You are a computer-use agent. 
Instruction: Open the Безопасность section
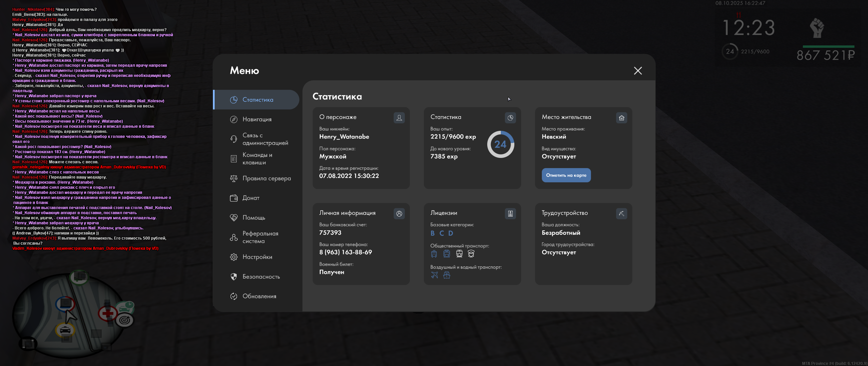pyautogui.click(x=261, y=277)
